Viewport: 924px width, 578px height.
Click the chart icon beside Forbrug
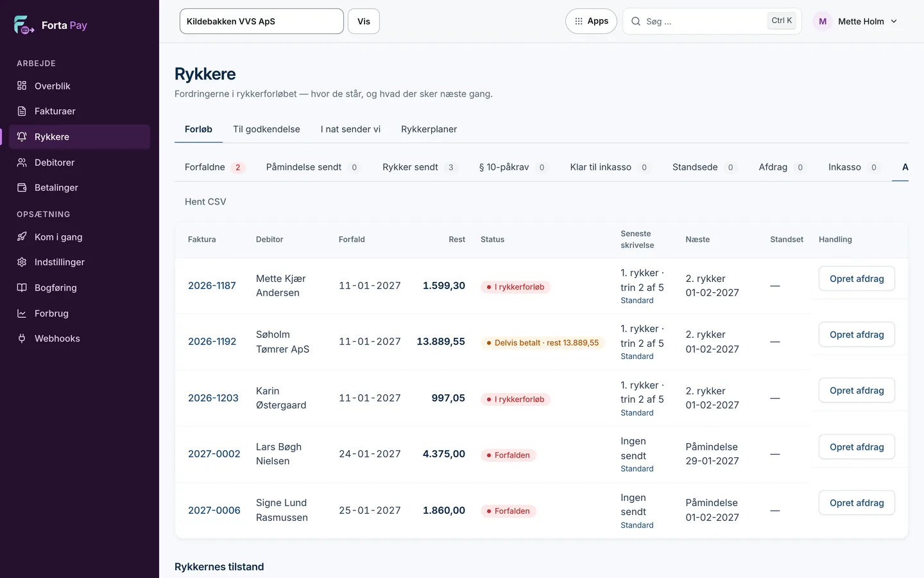pyautogui.click(x=22, y=313)
